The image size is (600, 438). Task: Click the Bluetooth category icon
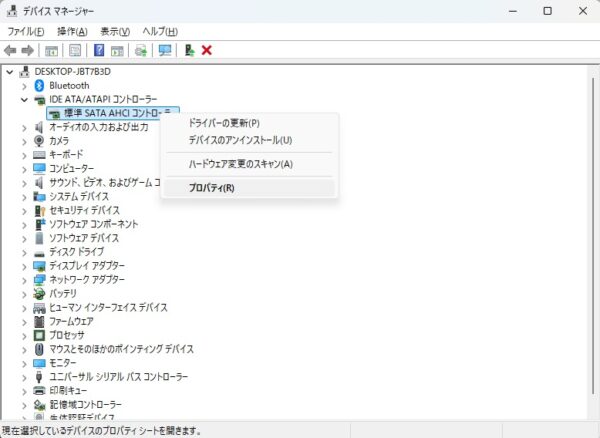click(x=39, y=86)
